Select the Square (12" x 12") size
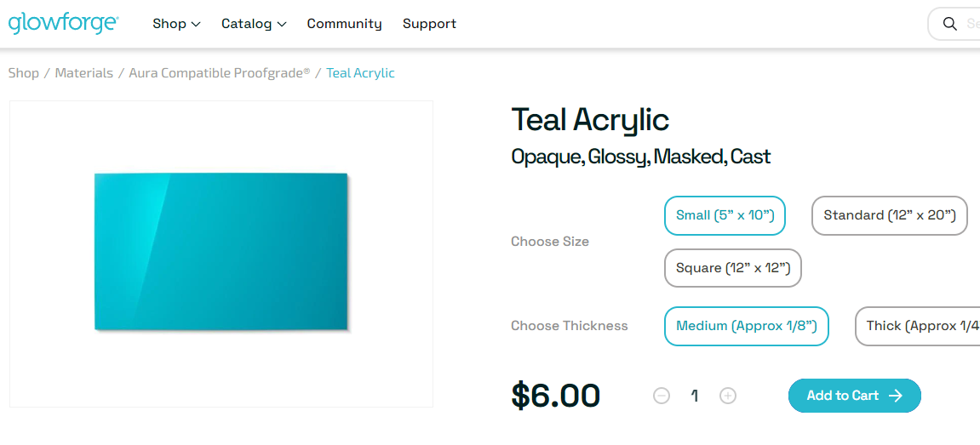Image resolution: width=980 pixels, height=445 pixels. pos(732,268)
